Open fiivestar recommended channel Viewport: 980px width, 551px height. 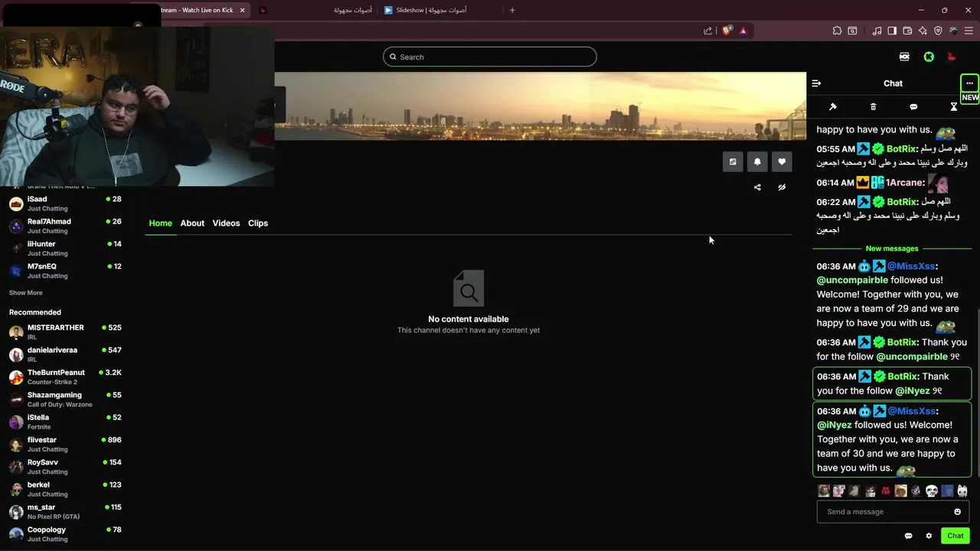(x=65, y=444)
